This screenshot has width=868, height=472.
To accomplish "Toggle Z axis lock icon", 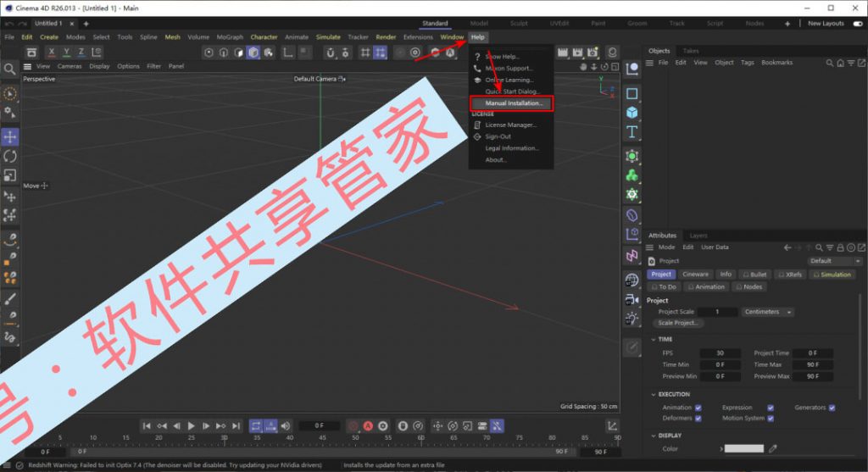I will (x=81, y=52).
